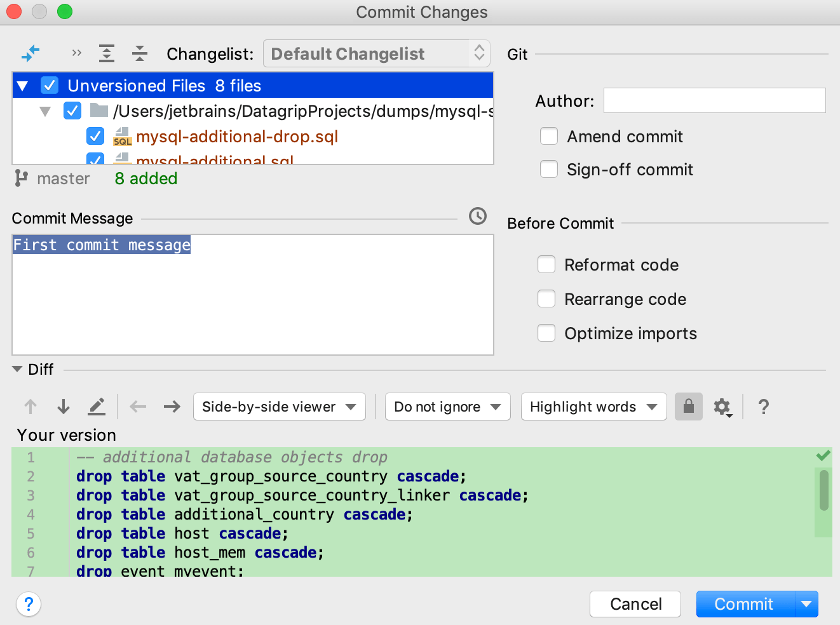Click the 8 added status text
The width and height of the screenshot is (840, 625).
(x=146, y=178)
